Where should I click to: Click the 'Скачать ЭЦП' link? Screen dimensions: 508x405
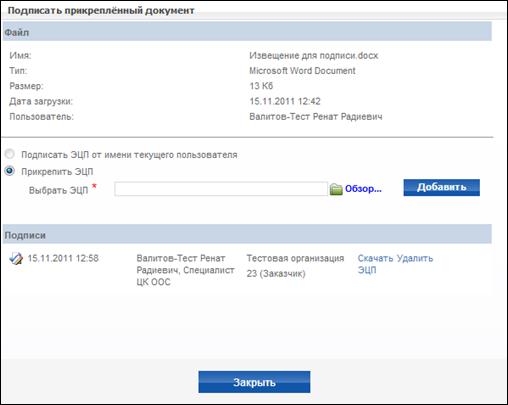[375, 264]
